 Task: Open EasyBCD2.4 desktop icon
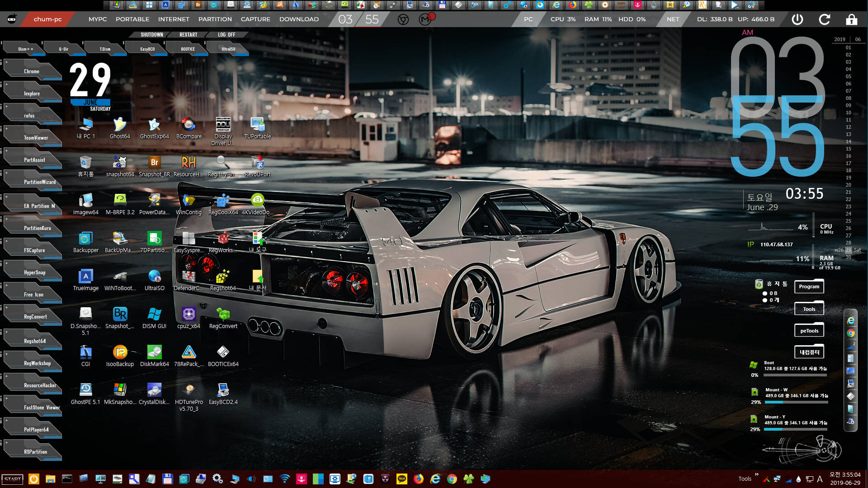click(x=223, y=394)
